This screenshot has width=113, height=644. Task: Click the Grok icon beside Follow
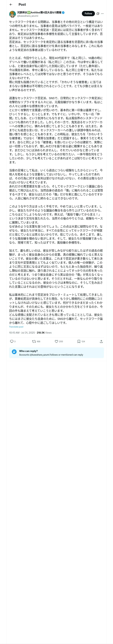(98, 14)
